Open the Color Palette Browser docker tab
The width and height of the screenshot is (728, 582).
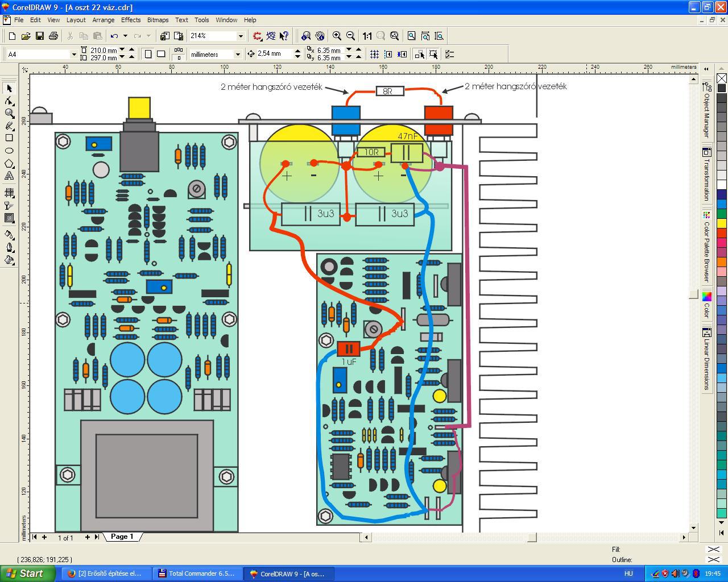click(706, 246)
